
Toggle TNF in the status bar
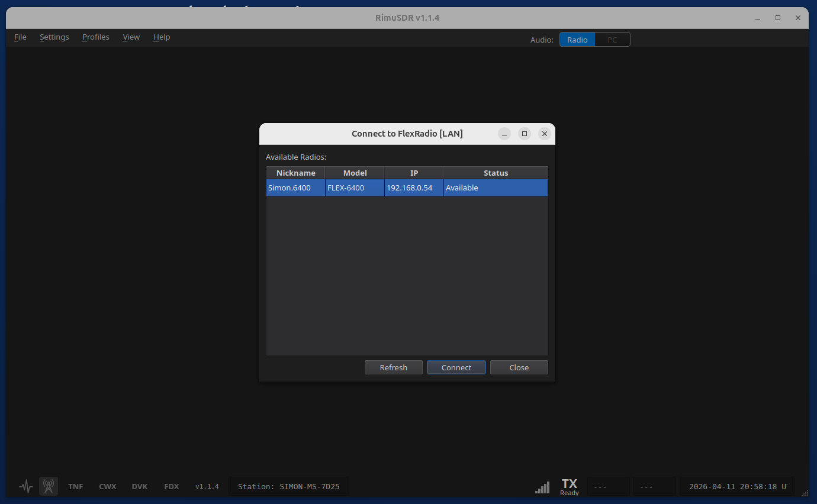pos(76,487)
